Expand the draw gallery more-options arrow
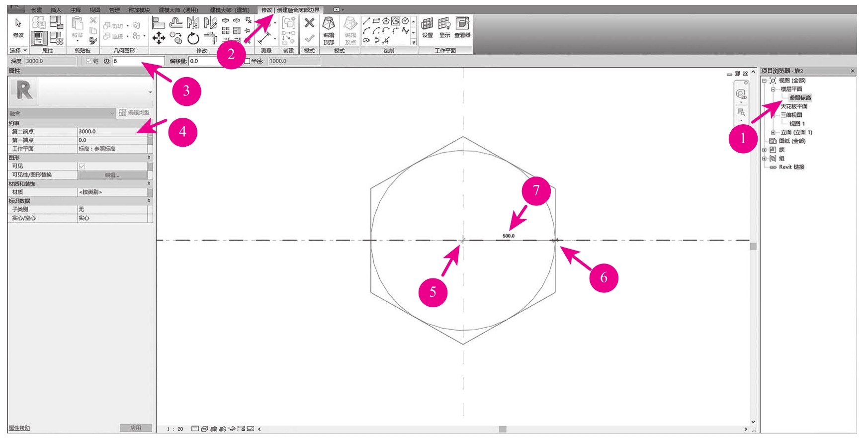Viewport: 868px width, 441px height. pos(414,42)
